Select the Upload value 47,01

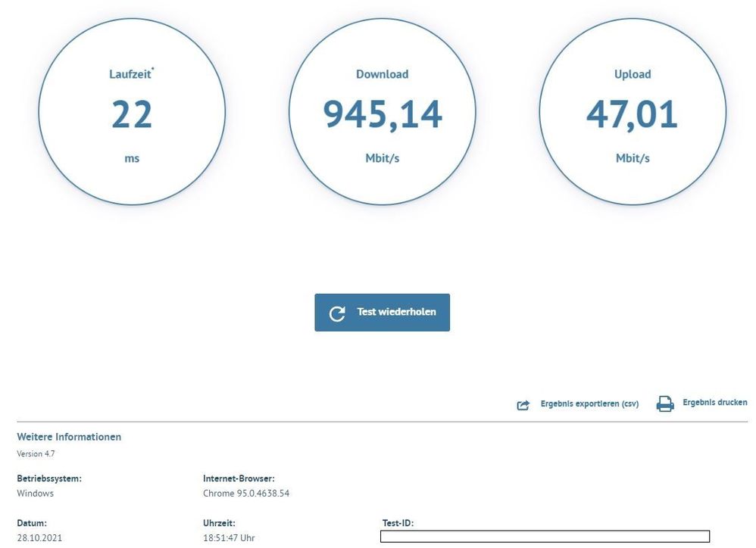632,114
